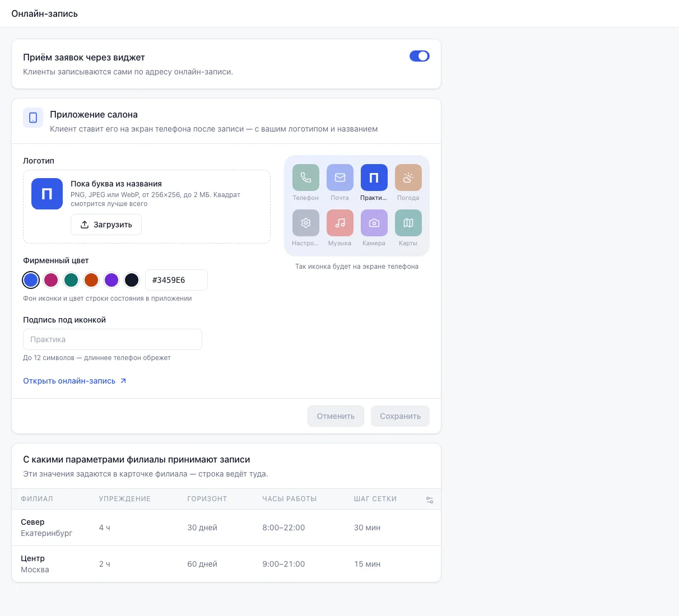Click the logo placeholder with letter П

point(47,194)
